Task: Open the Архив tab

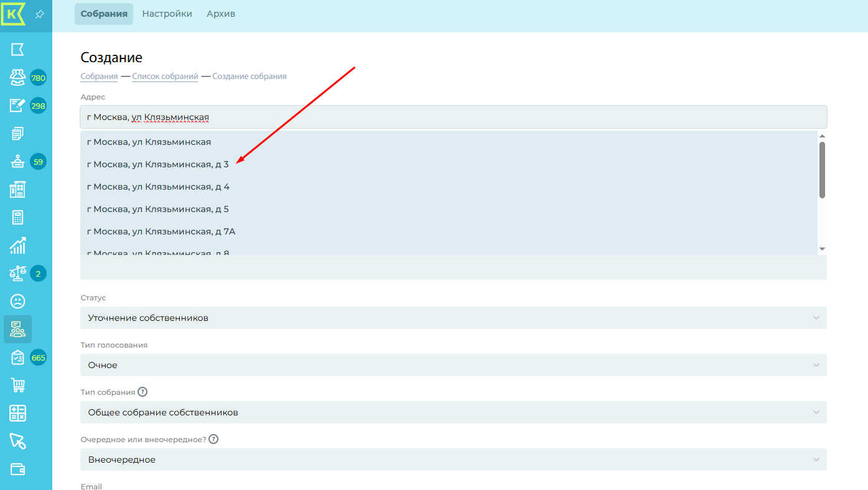Action: 221,14
